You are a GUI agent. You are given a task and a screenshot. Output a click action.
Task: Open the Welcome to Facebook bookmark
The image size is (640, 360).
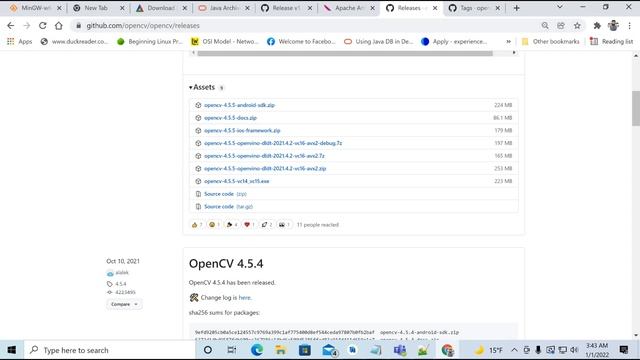[x=301, y=42]
